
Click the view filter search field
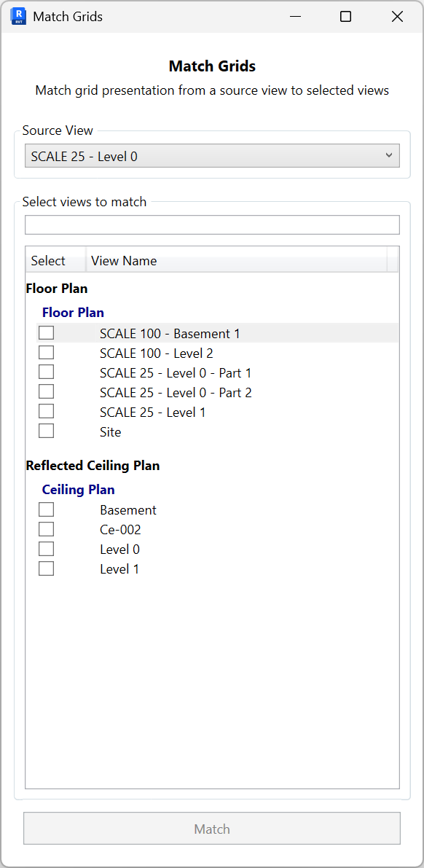tap(212, 224)
